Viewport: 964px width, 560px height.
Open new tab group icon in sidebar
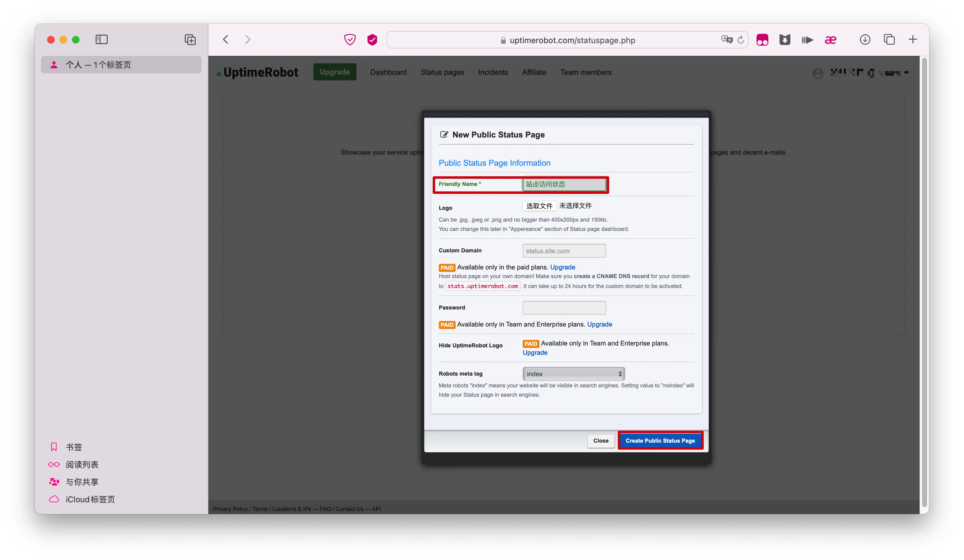[190, 39]
